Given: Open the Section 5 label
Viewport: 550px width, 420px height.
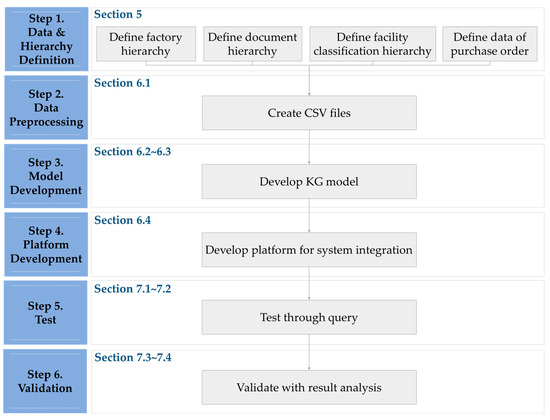Looking at the screenshot, I should 118,14.
